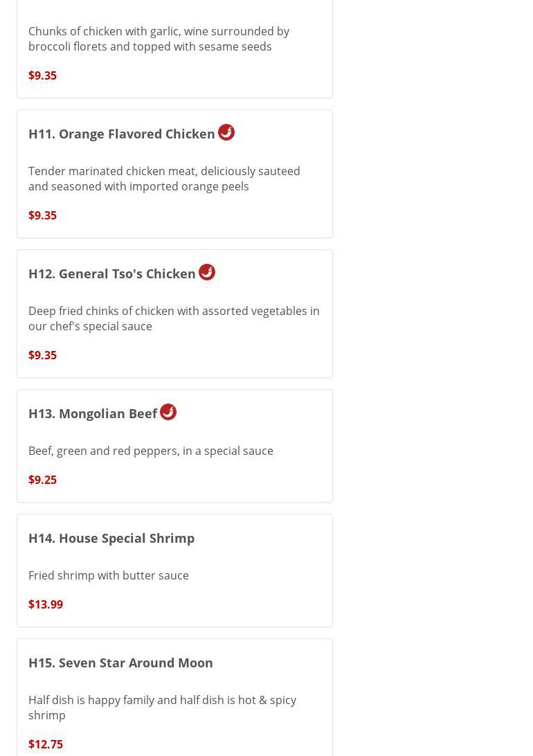Click the 'Tender marinated chicken meat' description
533x756 pixels.
[x=164, y=179]
